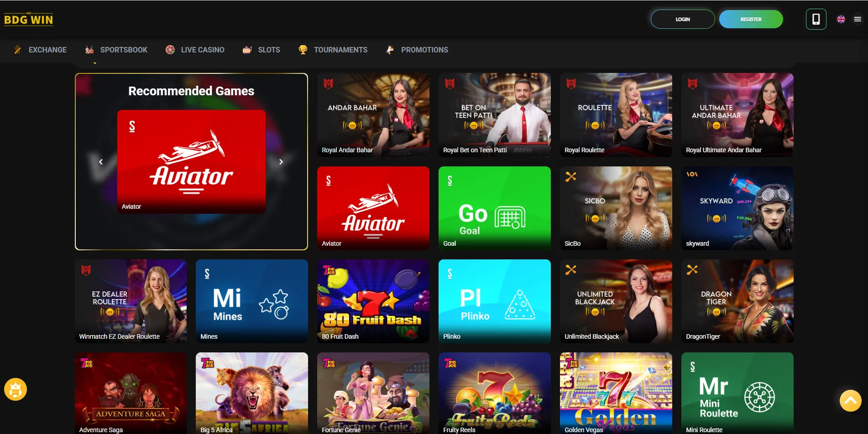Click the Recommended Games heading
This screenshot has width=868, height=434.
click(x=191, y=91)
